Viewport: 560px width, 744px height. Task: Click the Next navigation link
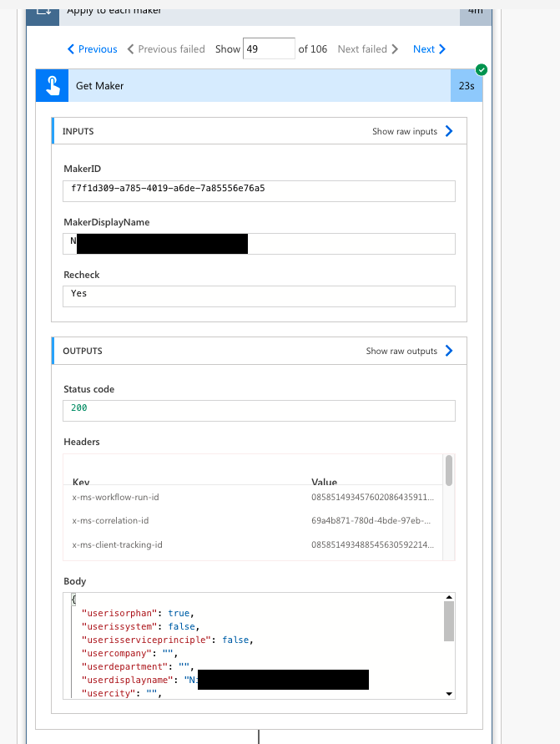(425, 48)
